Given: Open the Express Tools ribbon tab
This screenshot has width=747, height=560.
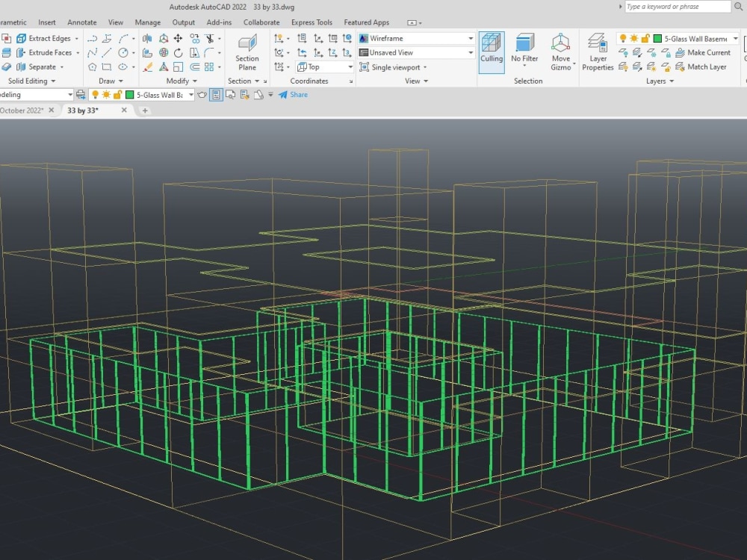Looking at the screenshot, I should (311, 22).
